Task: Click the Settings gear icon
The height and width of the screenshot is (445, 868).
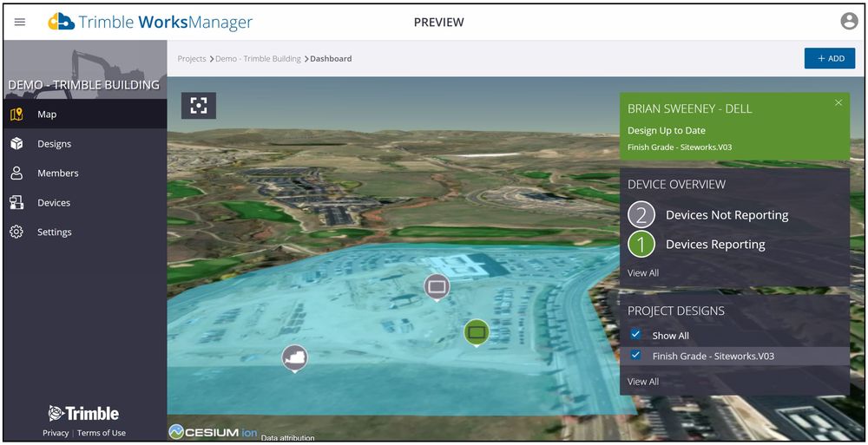Action: (x=16, y=232)
